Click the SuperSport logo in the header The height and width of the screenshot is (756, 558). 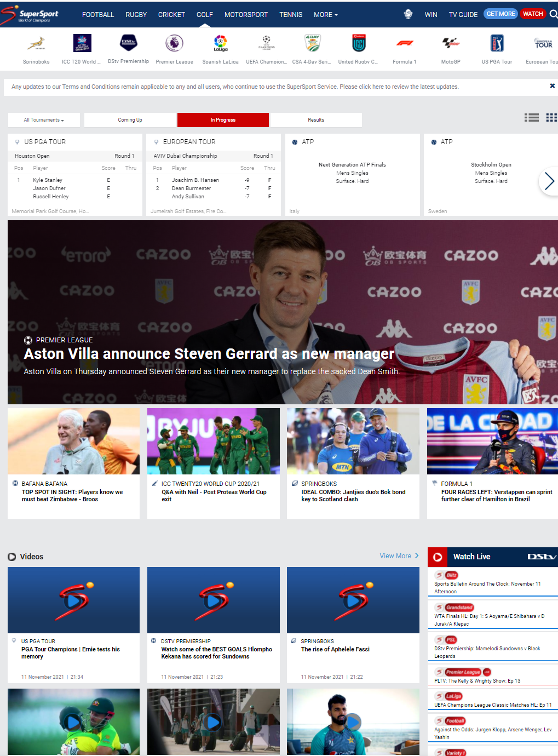30,15
